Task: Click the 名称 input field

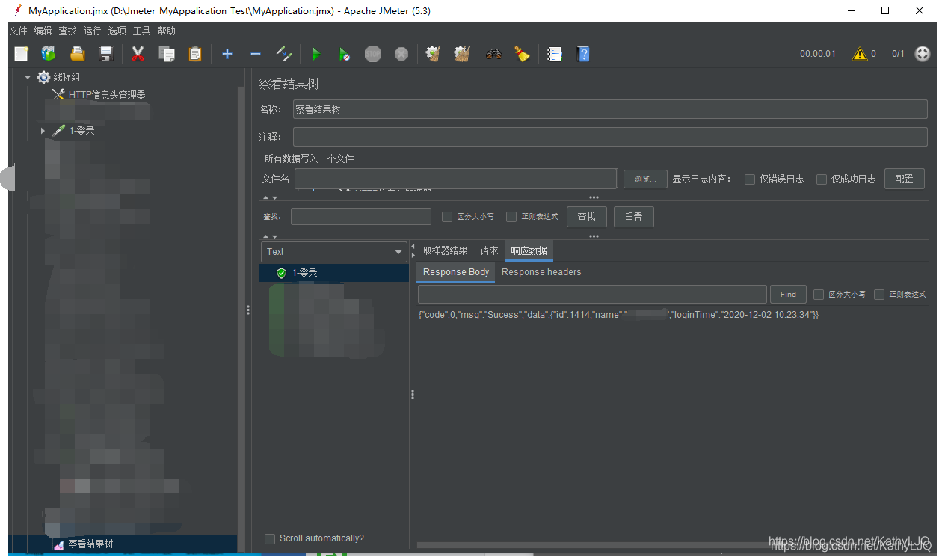Action: pos(610,109)
